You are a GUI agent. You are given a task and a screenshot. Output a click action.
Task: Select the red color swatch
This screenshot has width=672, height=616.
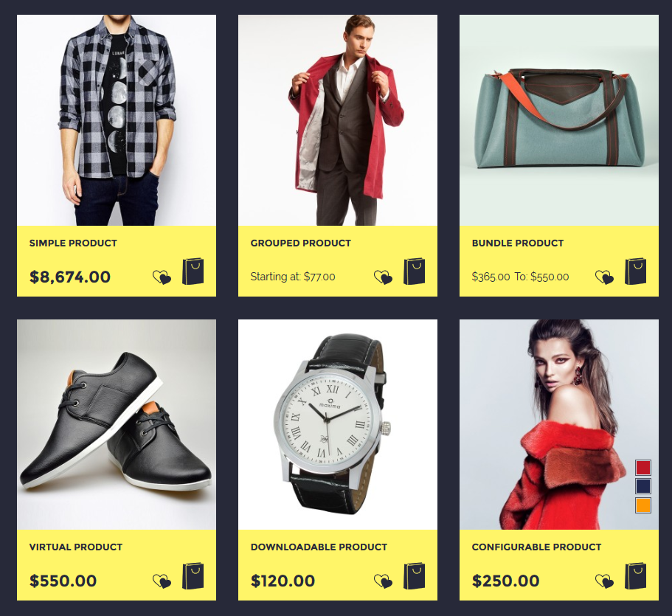[x=642, y=468]
